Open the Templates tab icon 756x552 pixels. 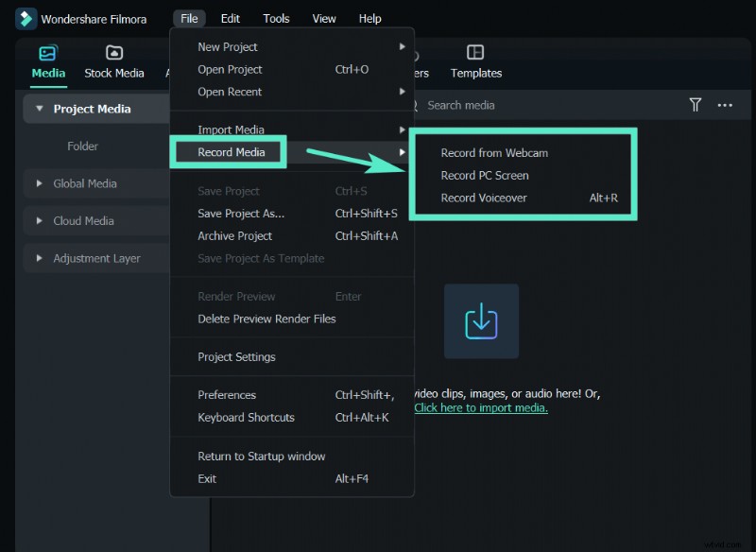tap(475, 53)
